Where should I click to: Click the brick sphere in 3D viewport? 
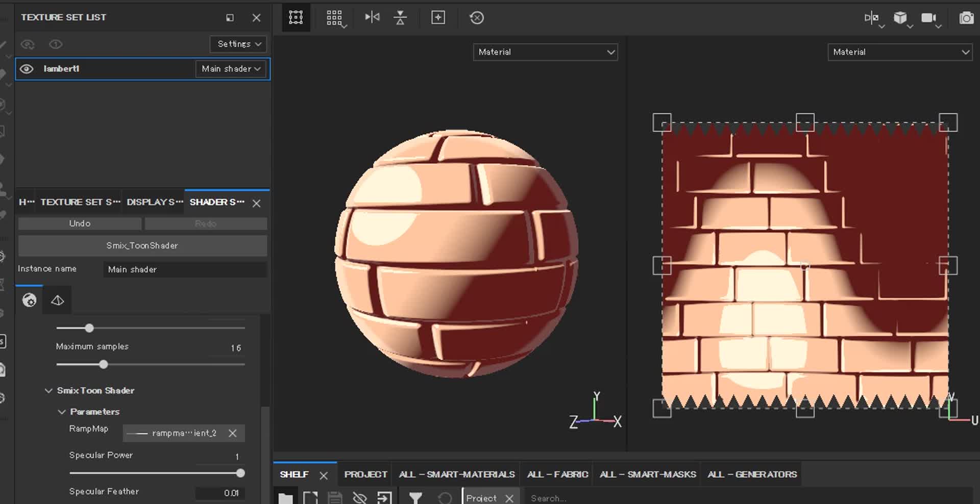point(456,254)
